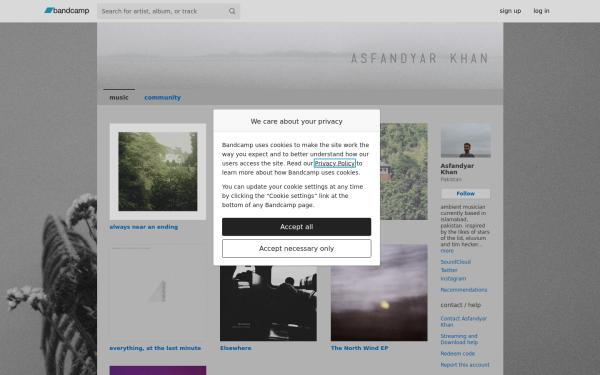The height and width of the screenshot is (375, 600).
Task: Click Accept all cookies button
Action: pyautogui.click(x=297, y=227)
